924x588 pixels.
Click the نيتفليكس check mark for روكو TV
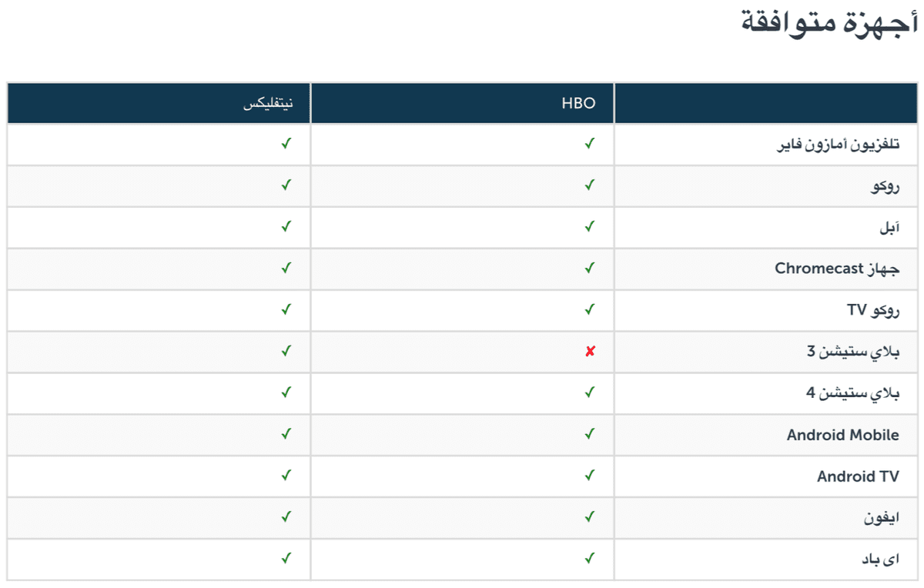286,309
